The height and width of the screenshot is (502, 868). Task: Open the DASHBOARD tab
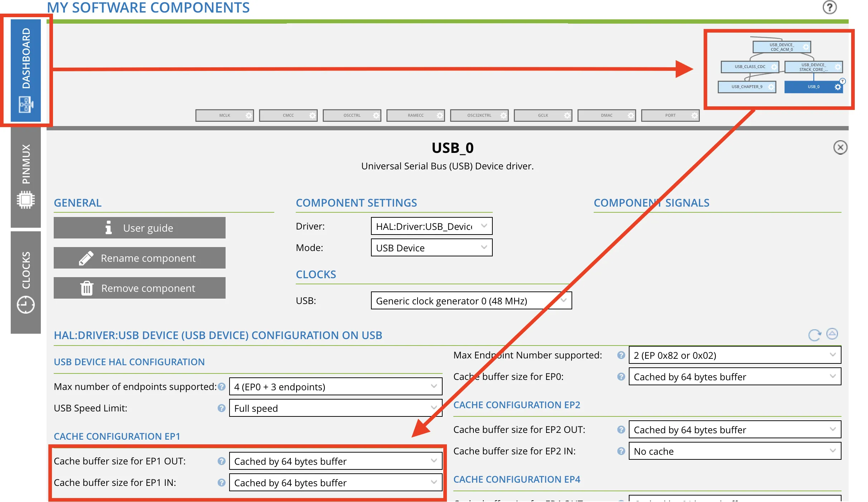[x=26, y=71]
